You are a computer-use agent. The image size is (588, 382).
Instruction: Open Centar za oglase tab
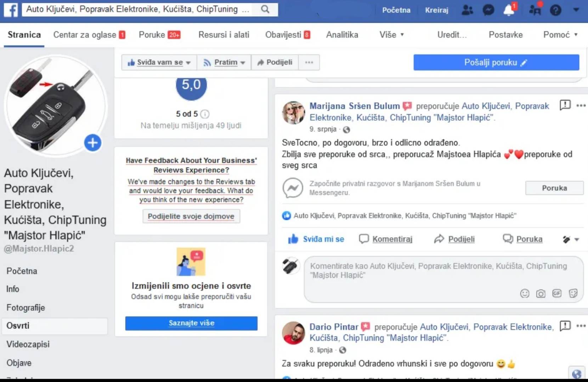pyautogui.click(x=89, y=35)
